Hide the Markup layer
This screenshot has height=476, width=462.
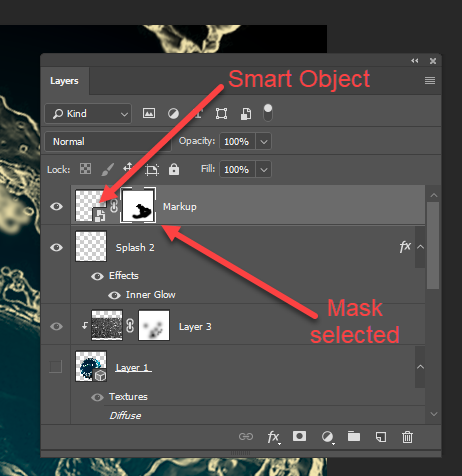tap(56, 206)
